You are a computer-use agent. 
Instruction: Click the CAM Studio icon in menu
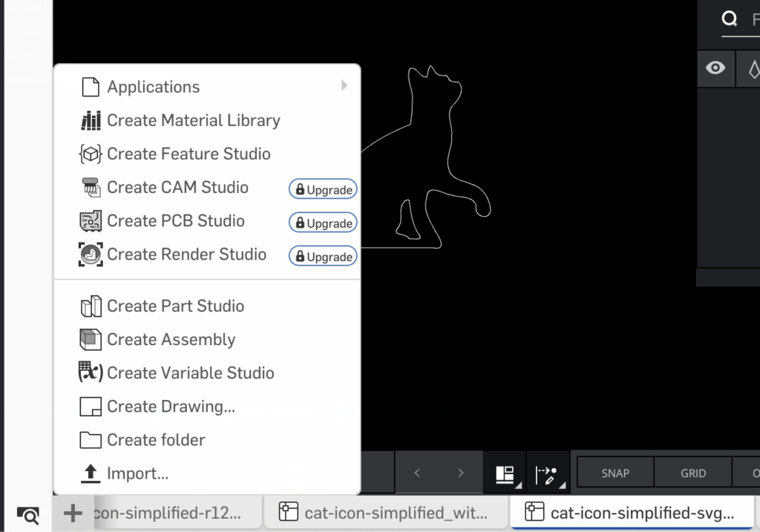(90, 188)
